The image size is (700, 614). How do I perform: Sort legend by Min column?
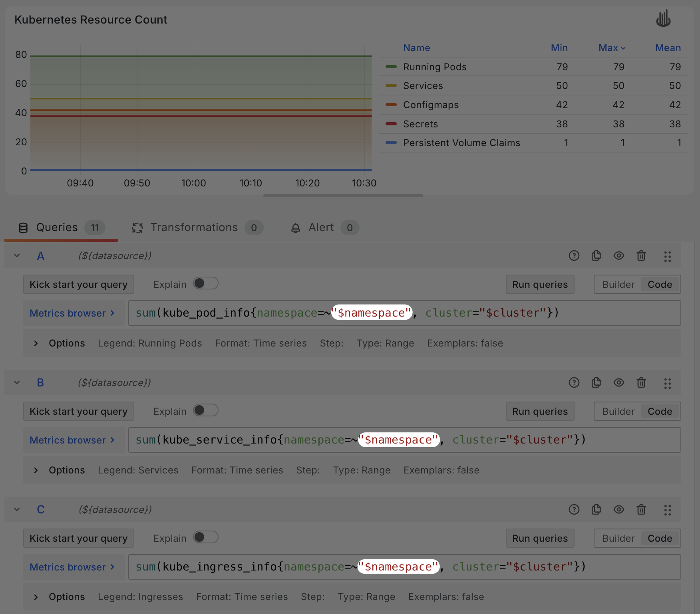click(559, 48)
